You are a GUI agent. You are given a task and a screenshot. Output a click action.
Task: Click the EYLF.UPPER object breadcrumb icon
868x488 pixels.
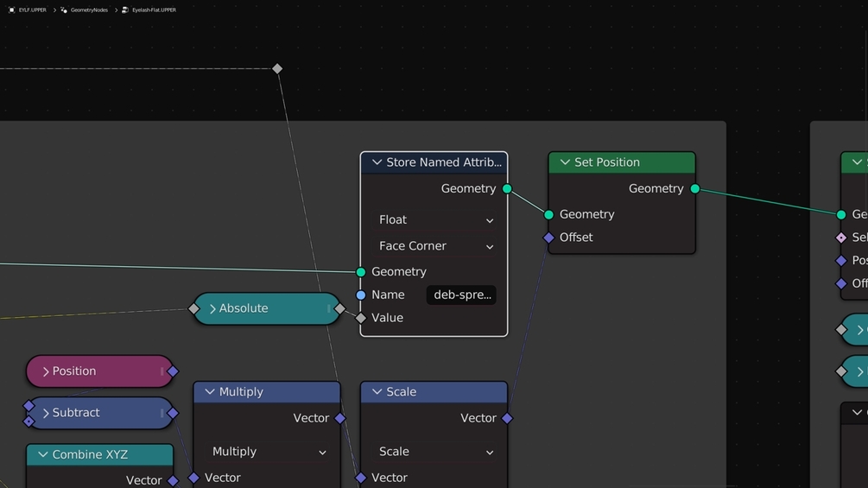click(11, 10)
